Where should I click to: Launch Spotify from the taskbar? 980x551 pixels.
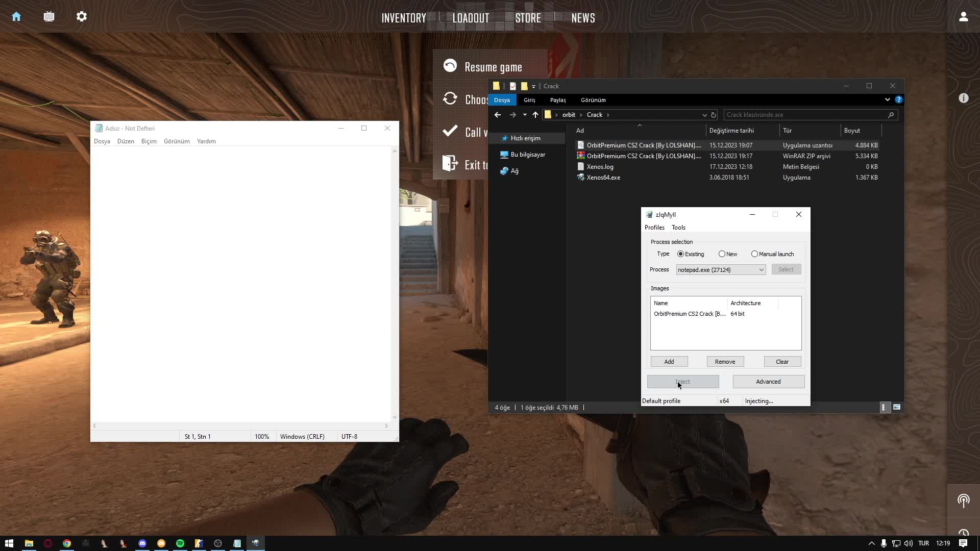pos(180,543)
